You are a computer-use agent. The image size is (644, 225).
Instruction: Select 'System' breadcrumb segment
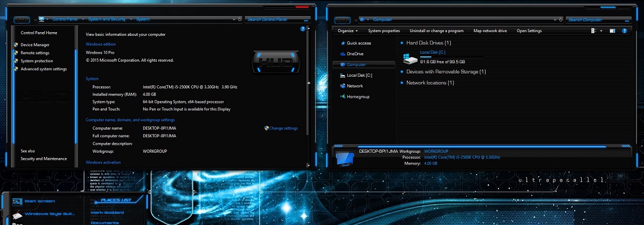coord(143,19)
